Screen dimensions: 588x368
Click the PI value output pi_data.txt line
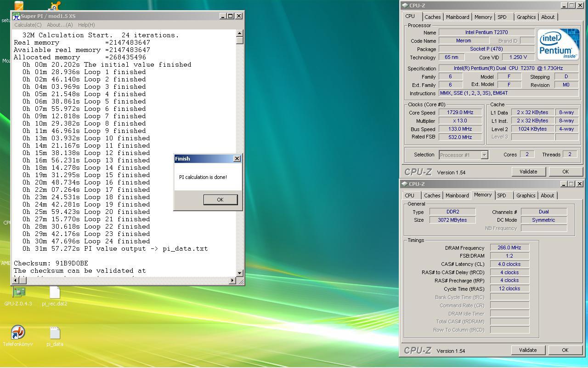pos(115,249)
